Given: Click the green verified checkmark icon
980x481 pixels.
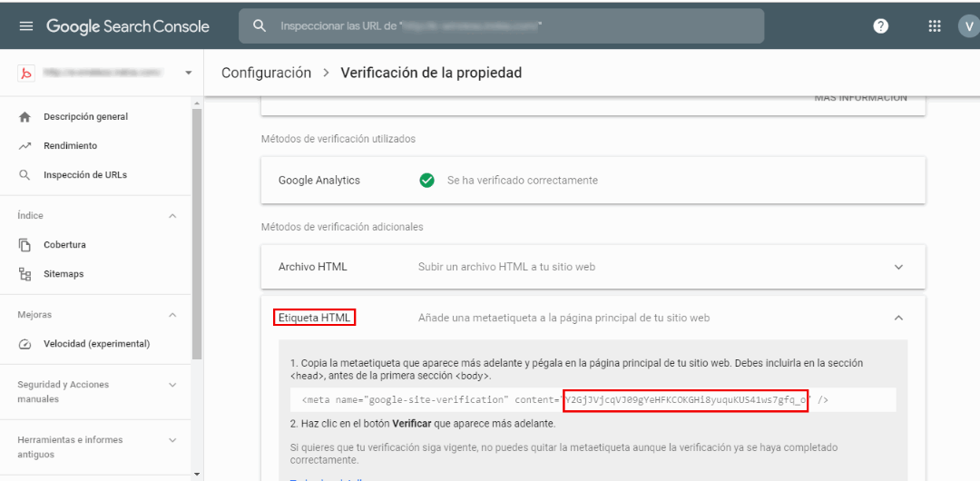Looking at the screenshot, I should (x=426, y=180).
